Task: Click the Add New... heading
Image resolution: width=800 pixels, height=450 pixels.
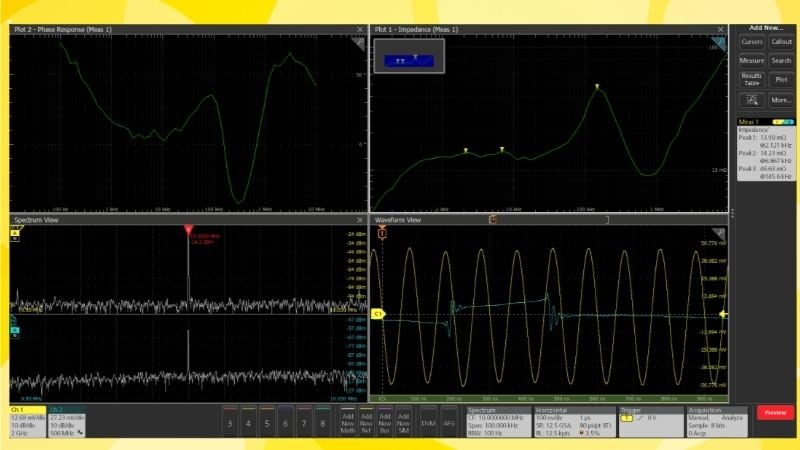Action: click(x=766, y=28)
